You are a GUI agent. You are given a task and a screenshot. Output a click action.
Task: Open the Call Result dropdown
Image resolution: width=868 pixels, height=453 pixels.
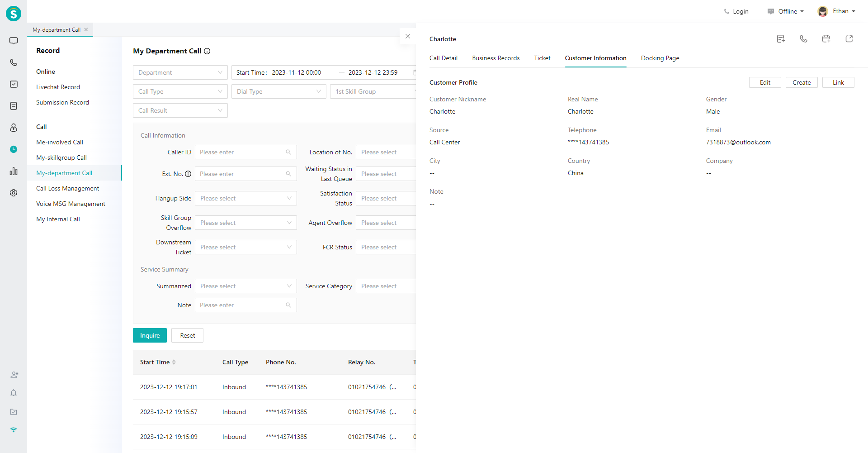(180, 110)
